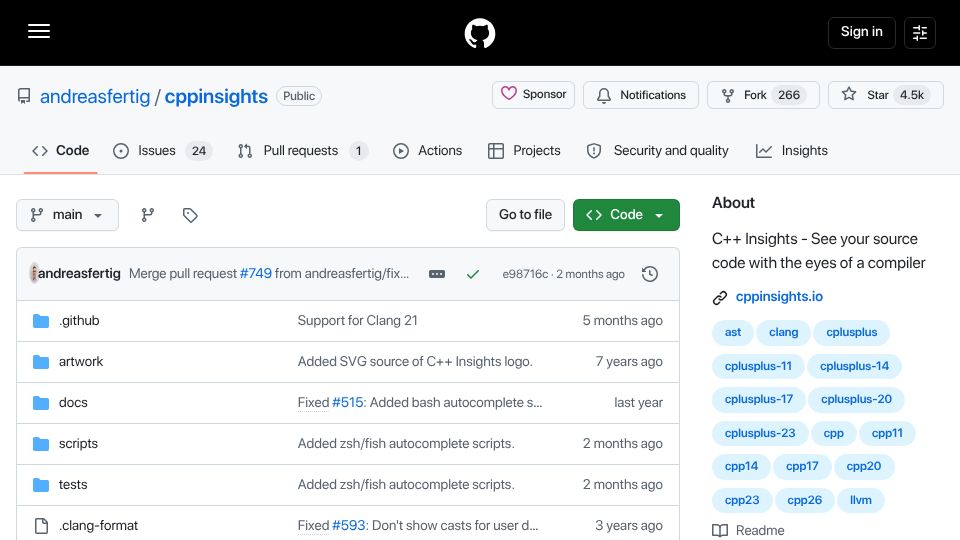Show commit status checkmark details

(x=473, y=274)
